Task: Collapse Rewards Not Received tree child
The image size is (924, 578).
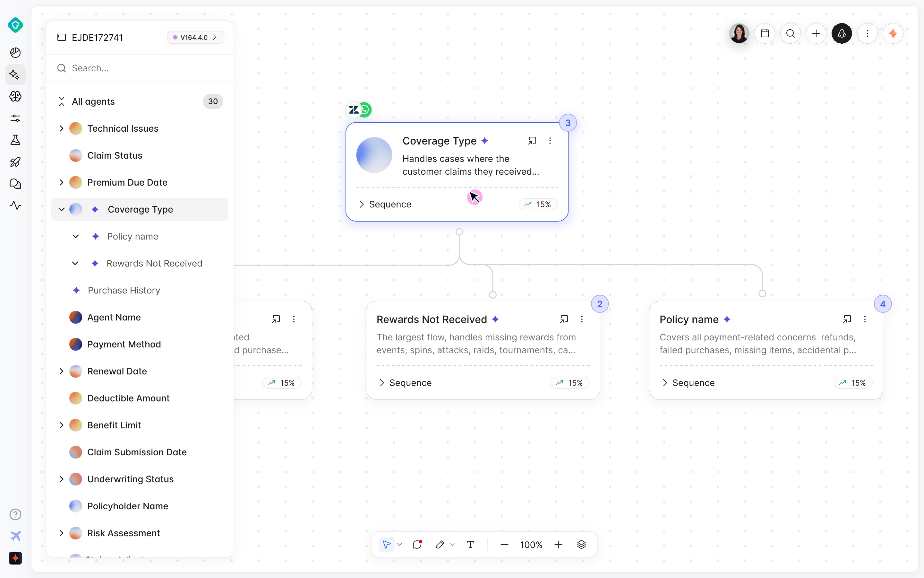Action: (x=75, y=263)
